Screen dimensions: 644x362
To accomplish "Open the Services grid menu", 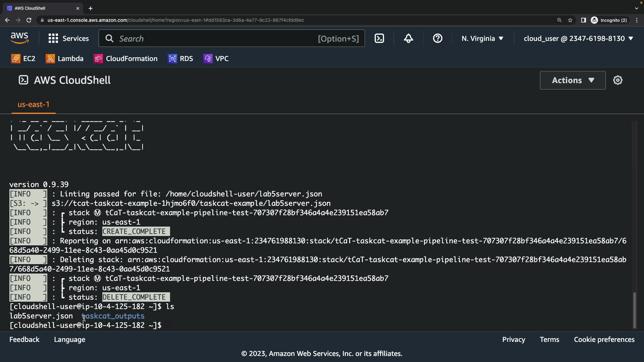I will tap(68, 38).
